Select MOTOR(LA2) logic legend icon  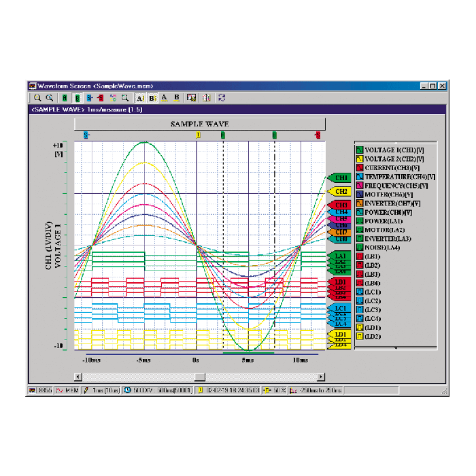coord(360,230)
